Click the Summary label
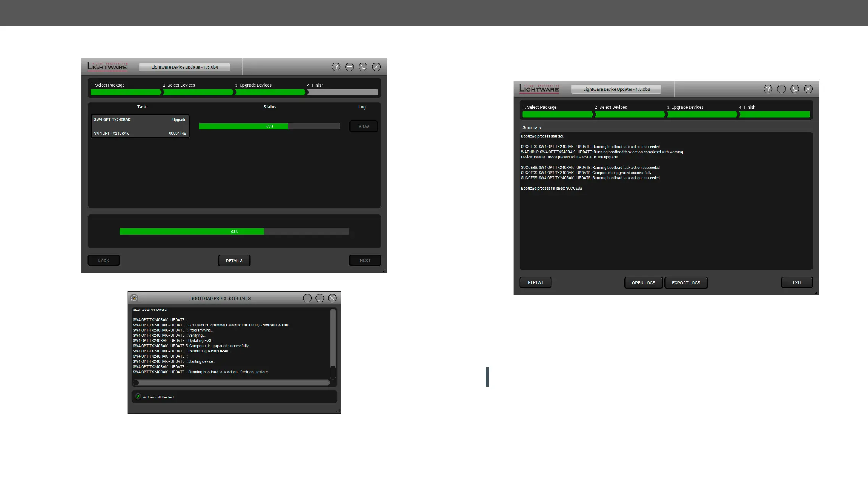 pyautogui.click(x=532, y=127)
